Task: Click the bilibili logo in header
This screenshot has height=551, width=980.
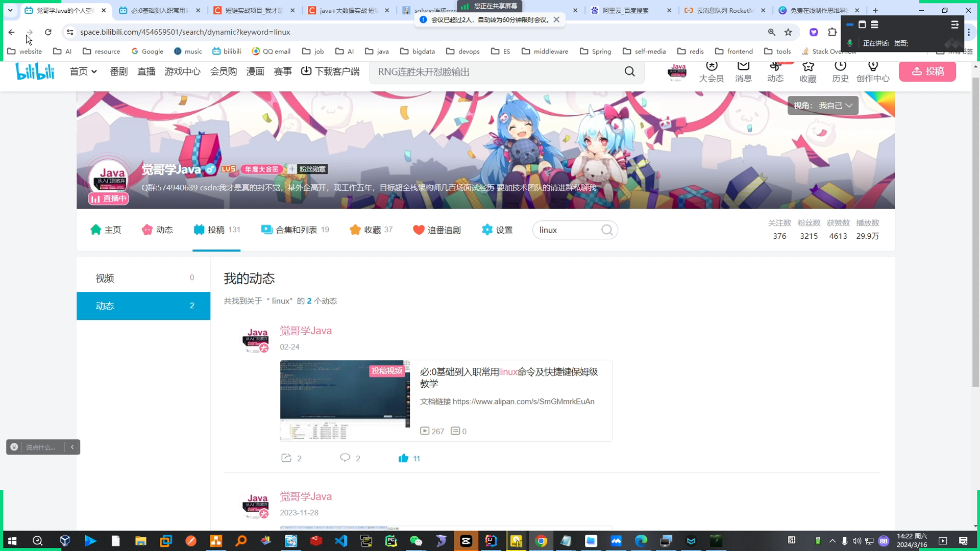Action: pos(35,71)
